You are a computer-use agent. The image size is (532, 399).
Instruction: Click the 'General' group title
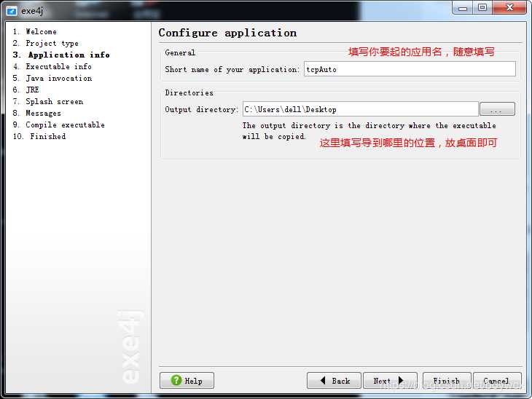180,53
